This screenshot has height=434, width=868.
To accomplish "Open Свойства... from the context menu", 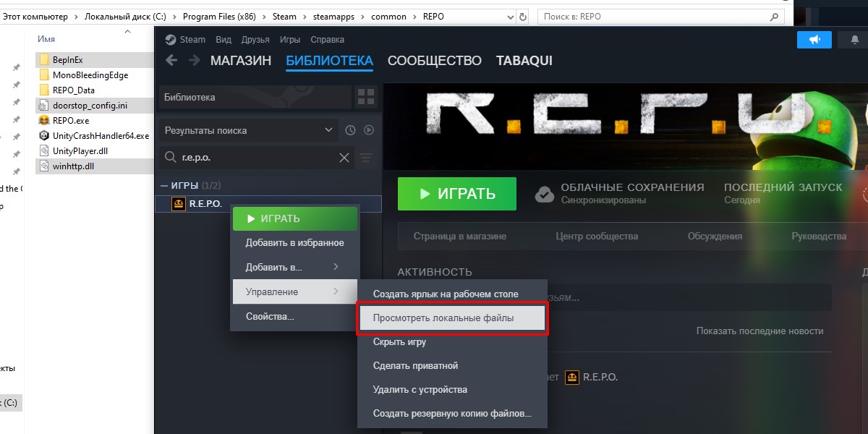I will pos(295,317).
